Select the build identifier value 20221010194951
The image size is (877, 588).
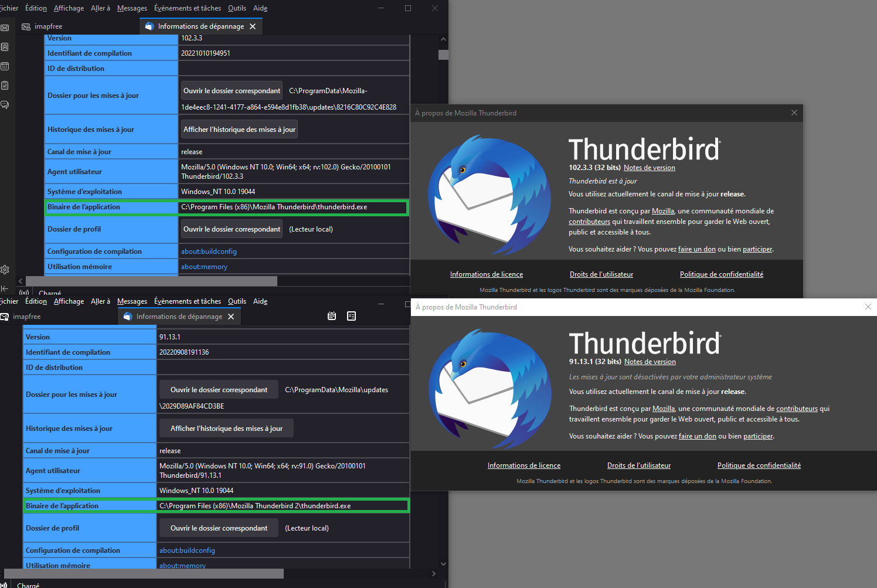205,53
